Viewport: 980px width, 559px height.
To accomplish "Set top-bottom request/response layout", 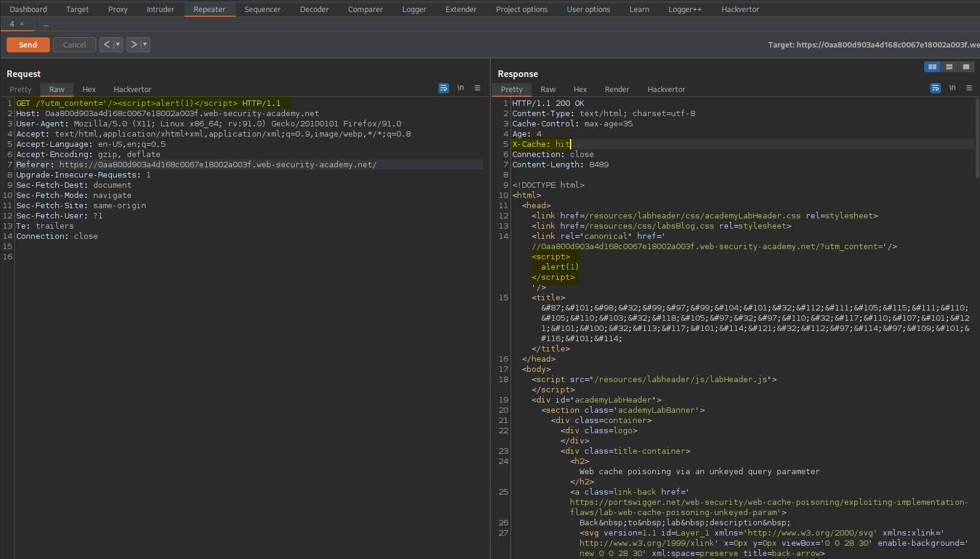I will tap(949, 67).
